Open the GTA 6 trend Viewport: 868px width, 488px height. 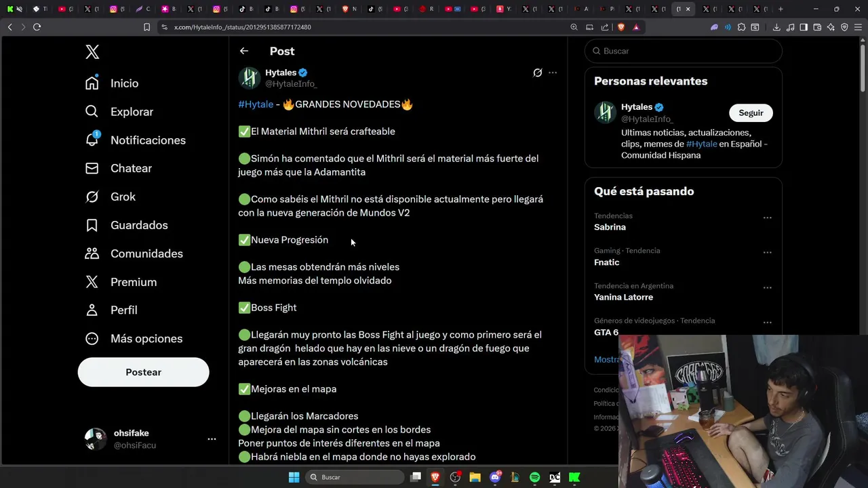click(x=606, y=332)
